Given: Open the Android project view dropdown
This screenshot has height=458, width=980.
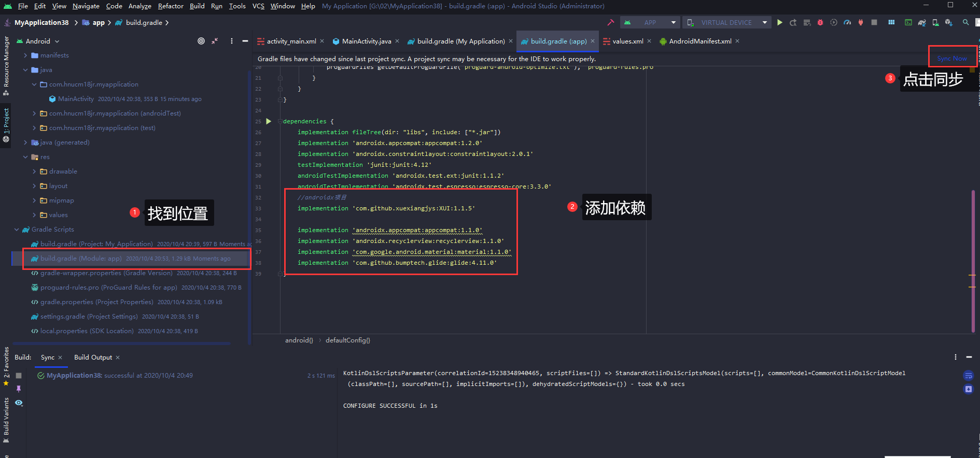Looking at the screenshot, I should pyautogui.click(x=38, y=41).
